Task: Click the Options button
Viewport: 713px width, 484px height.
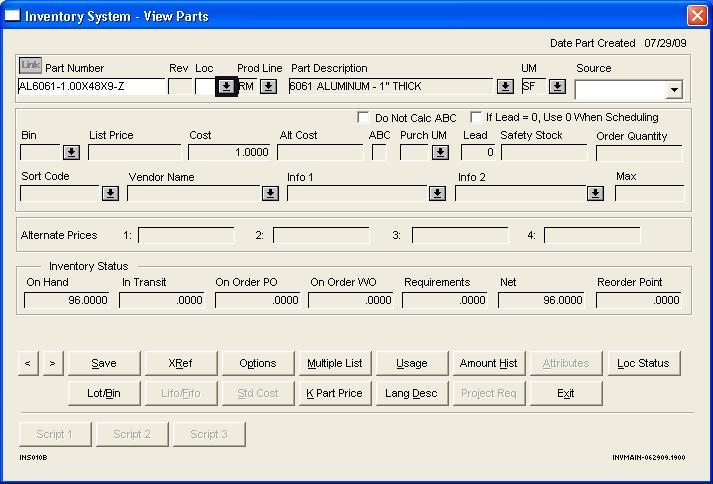Action: 258,363
